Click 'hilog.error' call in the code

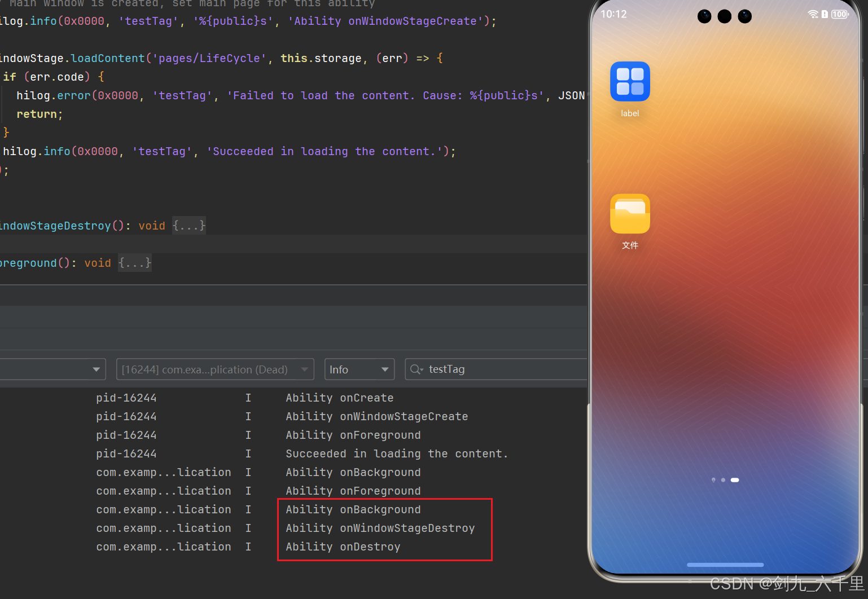point(54,95)
